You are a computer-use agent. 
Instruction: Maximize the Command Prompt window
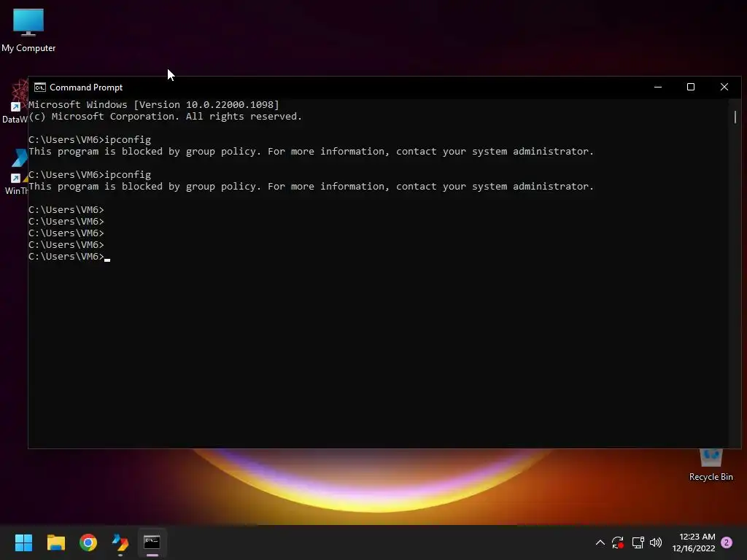(691, 87)
